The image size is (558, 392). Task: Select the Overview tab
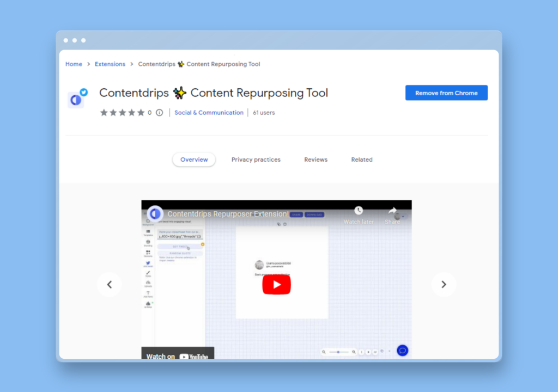[194, 160]
